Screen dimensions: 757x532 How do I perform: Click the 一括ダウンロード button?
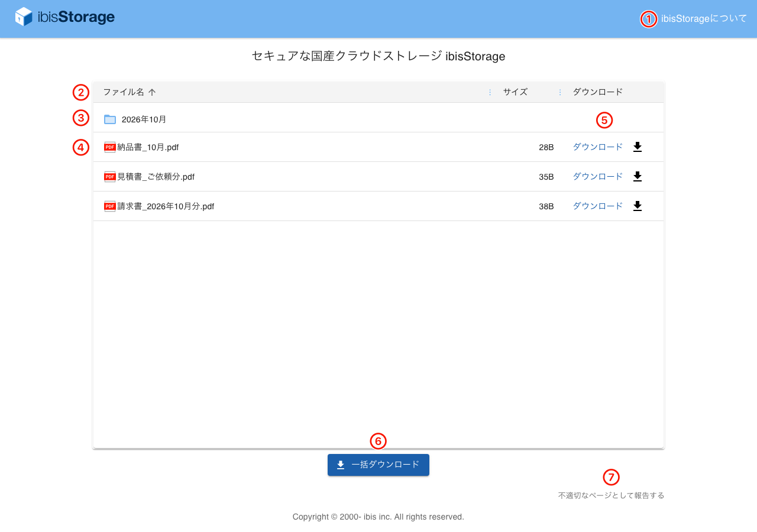pos(378,465)
